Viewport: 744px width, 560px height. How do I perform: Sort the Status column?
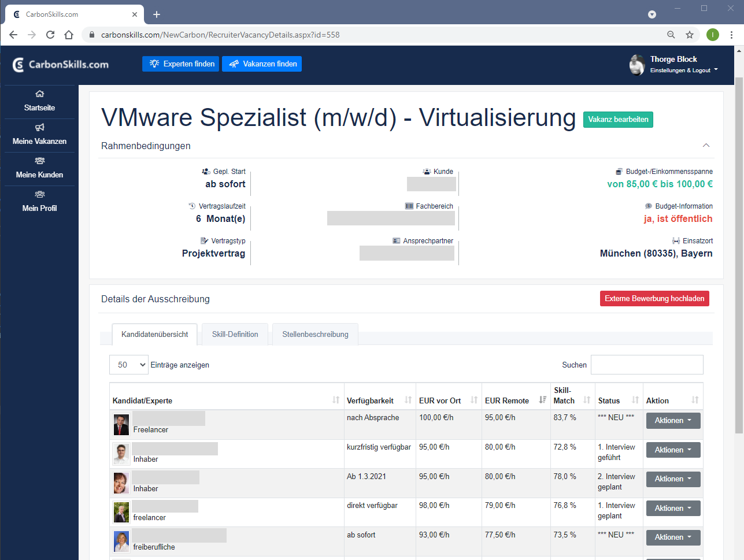635,400
